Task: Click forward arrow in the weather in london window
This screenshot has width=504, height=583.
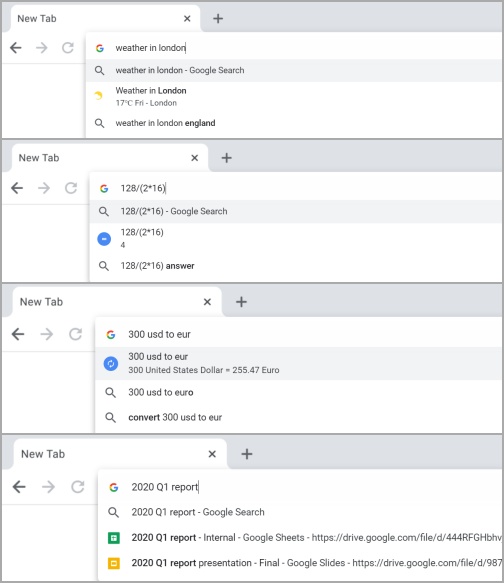Action: (42, 48)
